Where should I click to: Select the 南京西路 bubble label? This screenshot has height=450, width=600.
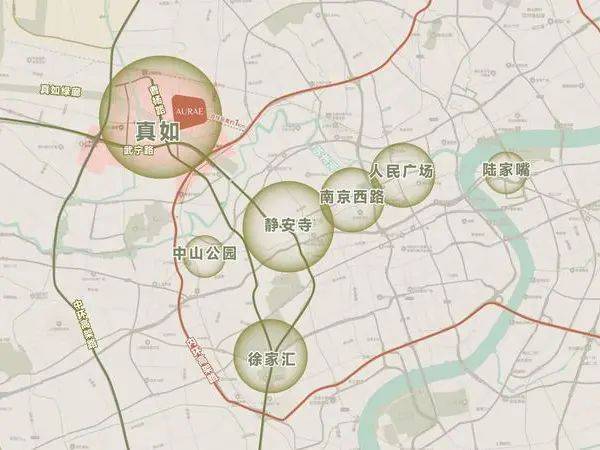coord(352,197)
